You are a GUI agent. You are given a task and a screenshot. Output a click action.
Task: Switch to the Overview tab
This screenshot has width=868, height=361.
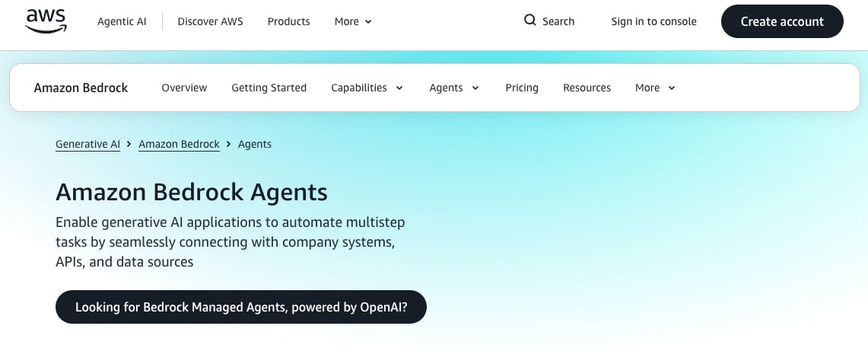184,88
